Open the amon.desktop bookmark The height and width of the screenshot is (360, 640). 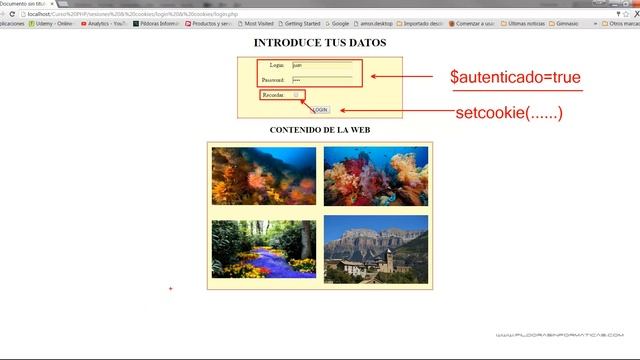pos(373,24)
